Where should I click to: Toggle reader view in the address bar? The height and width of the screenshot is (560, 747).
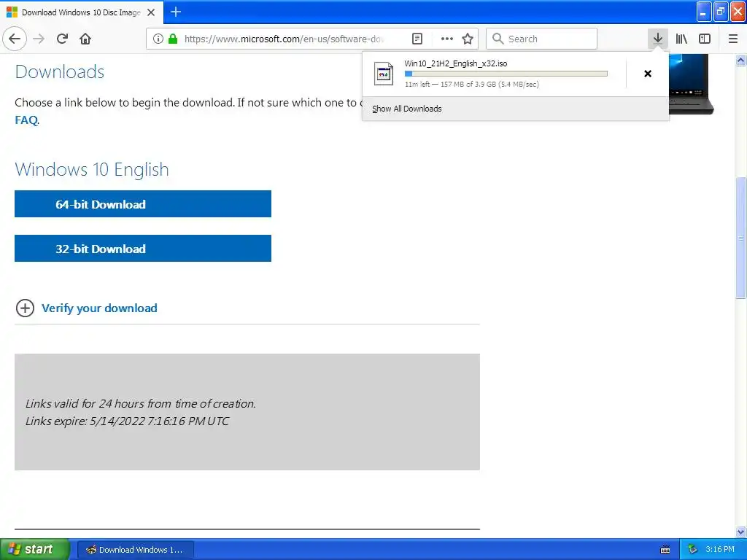point(417,39)
